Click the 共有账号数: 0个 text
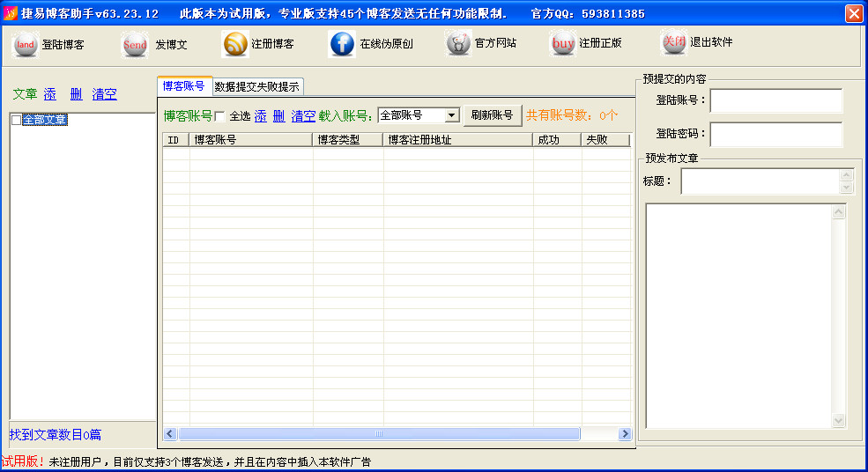868x472 pixels. [x=571, y=115]
